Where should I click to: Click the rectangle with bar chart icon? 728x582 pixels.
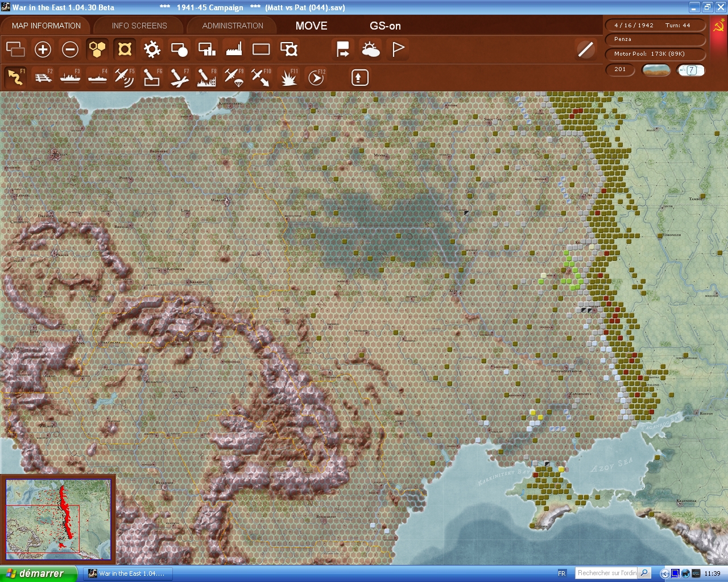[x=206, y=49]
